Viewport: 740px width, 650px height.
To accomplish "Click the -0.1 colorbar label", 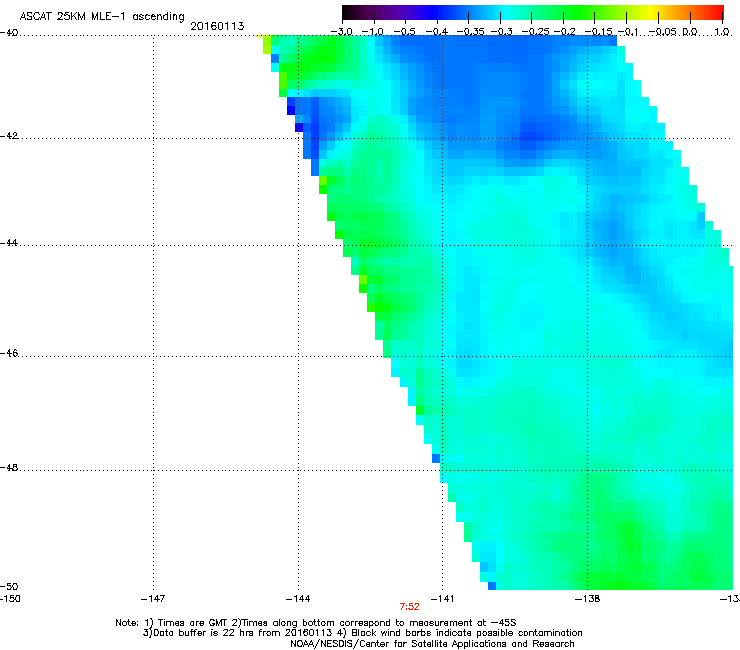I will pos(628,32).
